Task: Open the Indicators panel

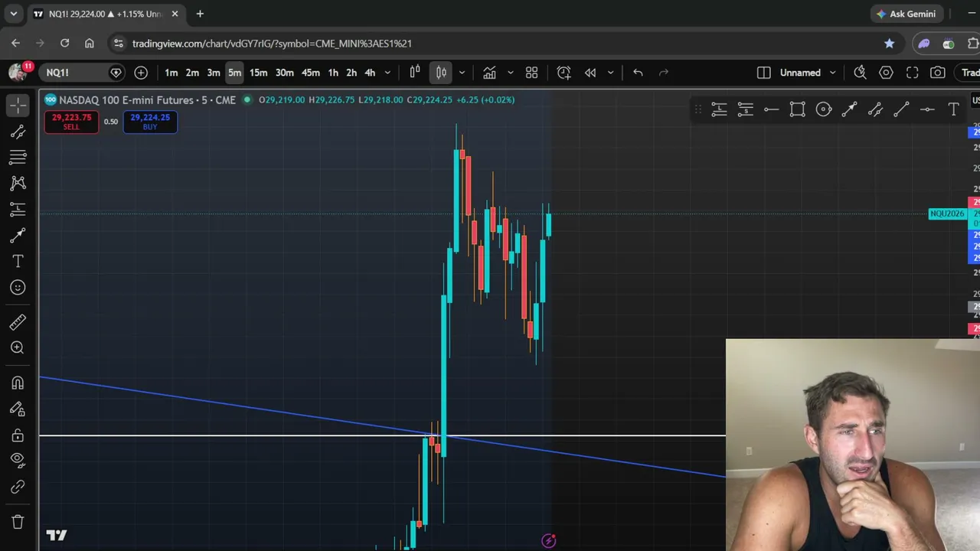Action: pyautogui.click(x=489, y=73)
